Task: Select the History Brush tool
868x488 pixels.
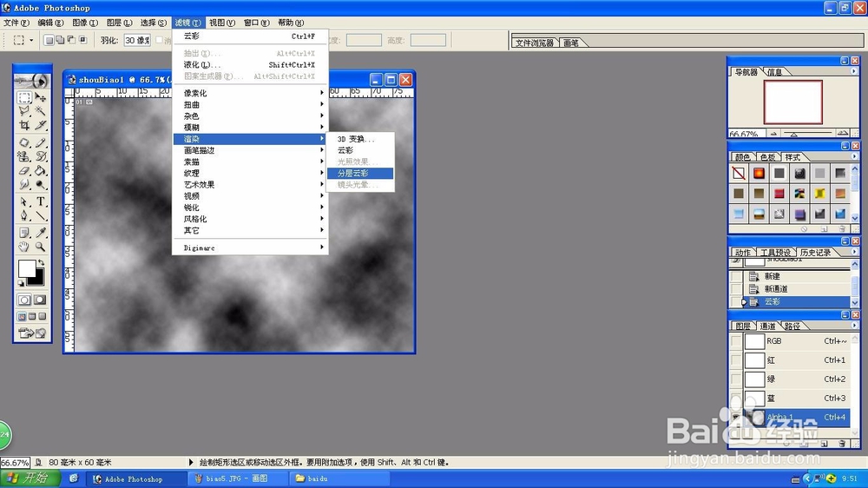Action: pyautogui.click(x=41, y=156)
